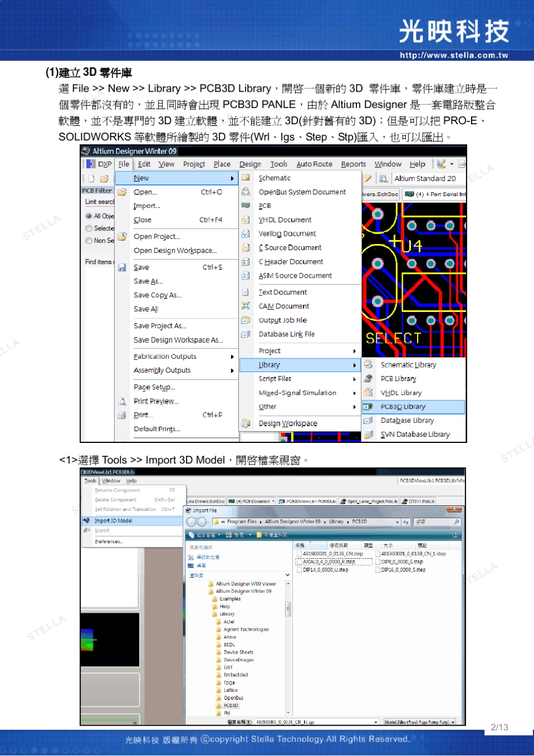534x756 pixels.
Task: Select the Non Selected radio button
Action: click(89, 241)
